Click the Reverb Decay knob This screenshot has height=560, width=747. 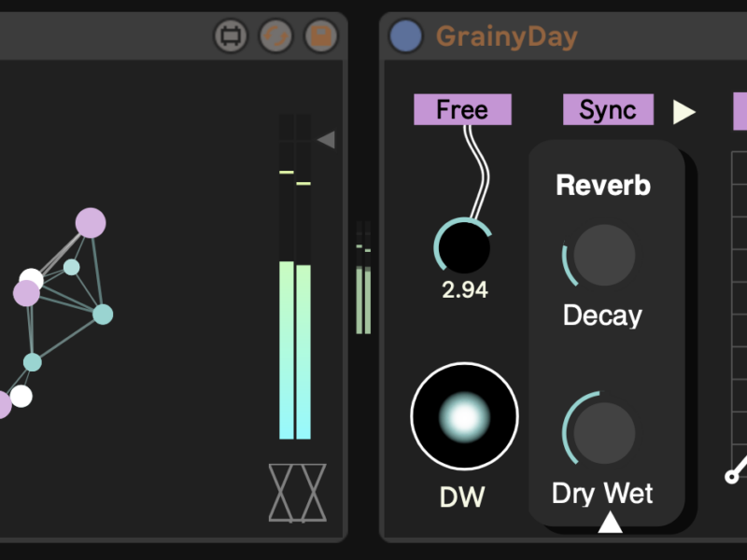(x=603, y=255)
